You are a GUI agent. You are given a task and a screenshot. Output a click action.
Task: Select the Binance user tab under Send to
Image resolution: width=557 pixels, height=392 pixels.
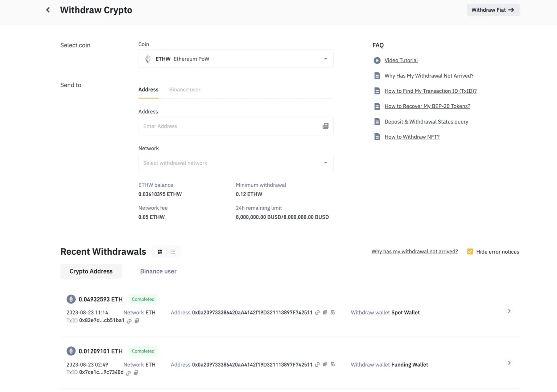coord(185,89)
